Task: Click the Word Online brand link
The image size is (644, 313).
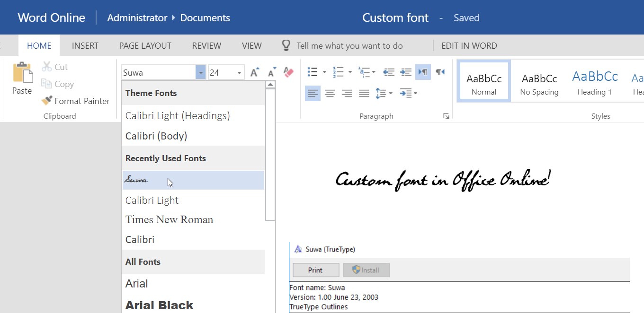Action: tap(52, 18)
